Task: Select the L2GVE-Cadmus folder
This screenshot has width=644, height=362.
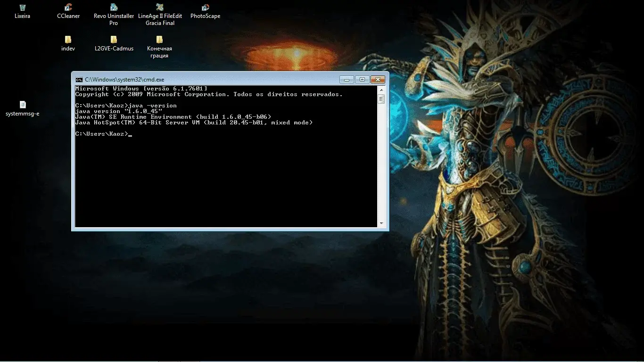Action: coord(114,44)
